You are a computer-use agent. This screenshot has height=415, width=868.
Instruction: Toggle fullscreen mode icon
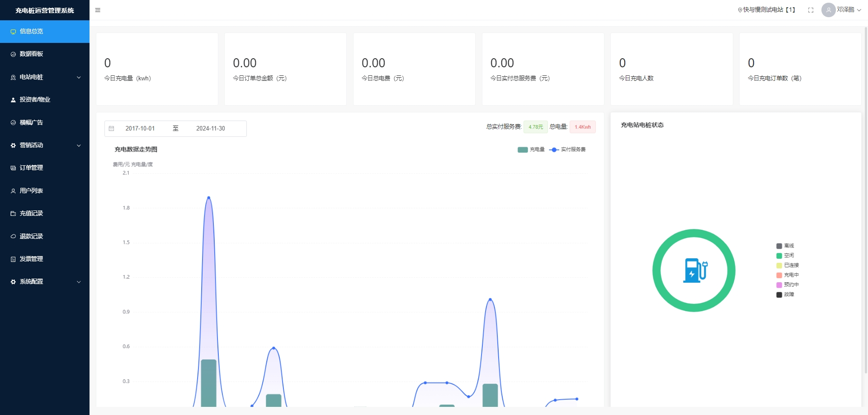pyautogui.click(x=811, y=10)
